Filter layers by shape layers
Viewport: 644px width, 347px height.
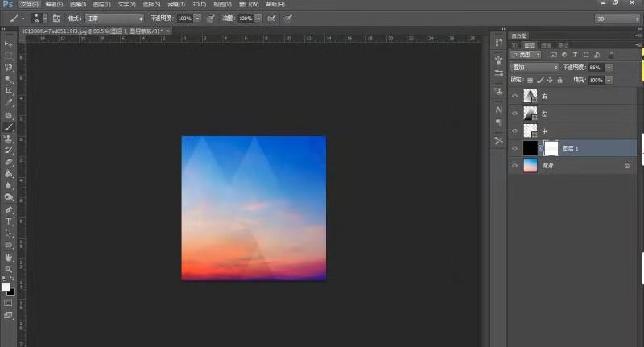tap(586, 55)
